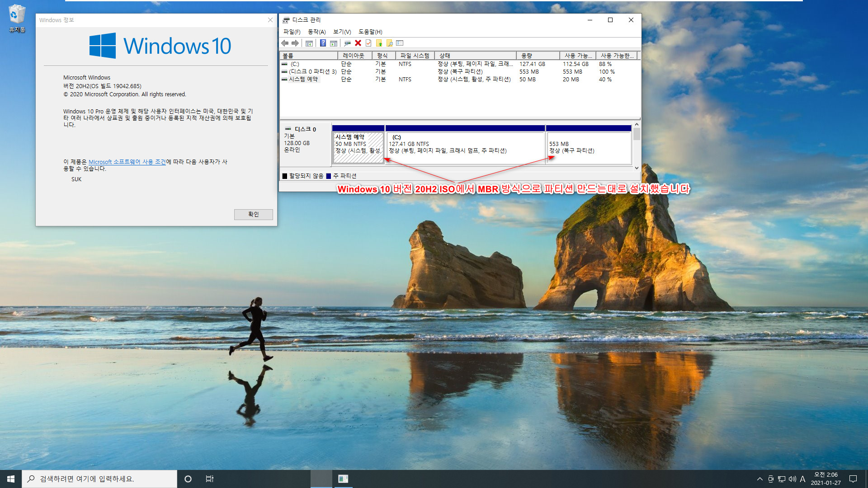Open the Task View icon
This screenshot has height=488, width=868.
tap(210, 479)
